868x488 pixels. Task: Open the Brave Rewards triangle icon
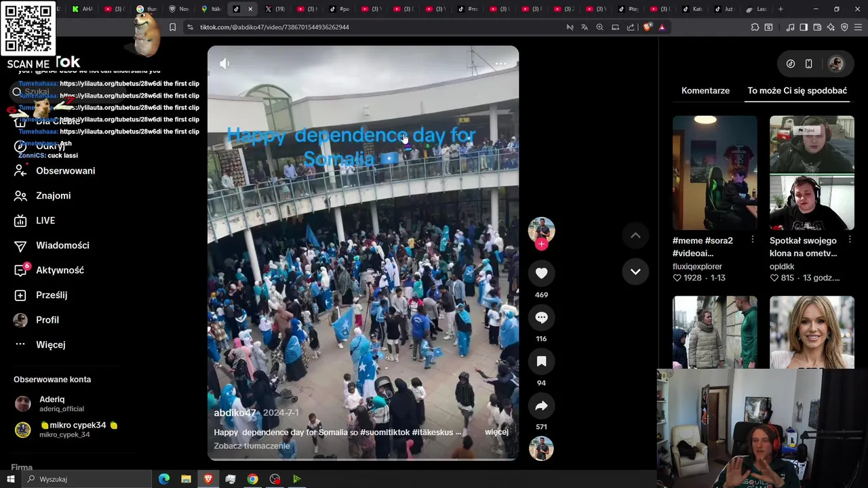[x=662, y=27]
